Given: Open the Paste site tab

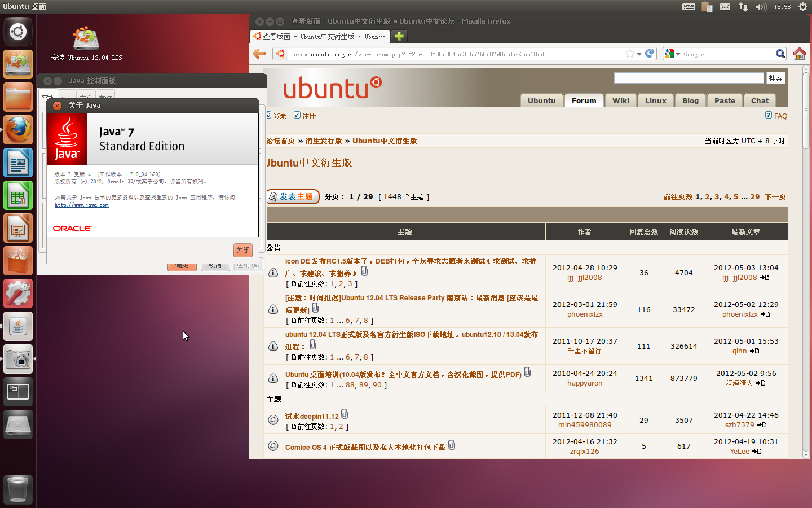Looking at the screenshot, I should coord(725,100).
